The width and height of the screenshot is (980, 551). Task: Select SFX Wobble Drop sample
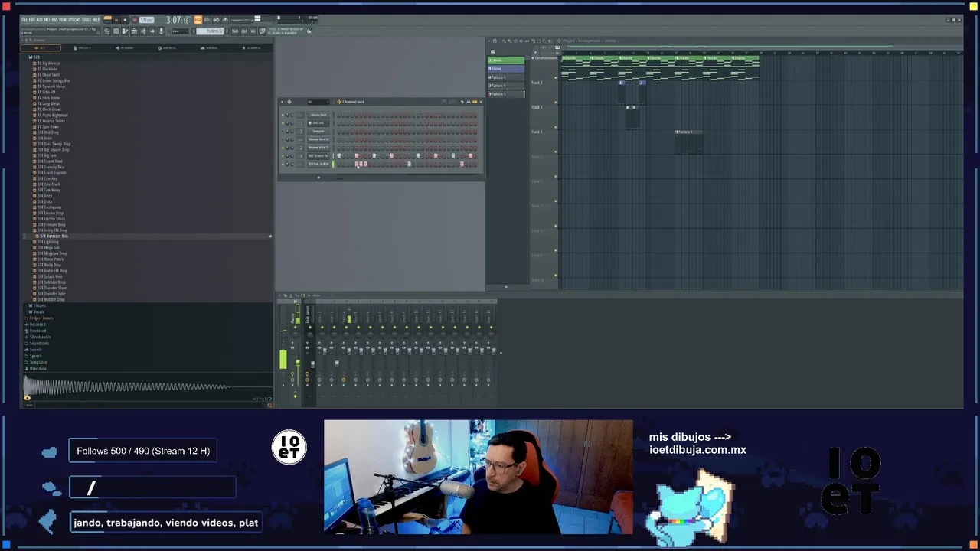(x=52, y=299)
